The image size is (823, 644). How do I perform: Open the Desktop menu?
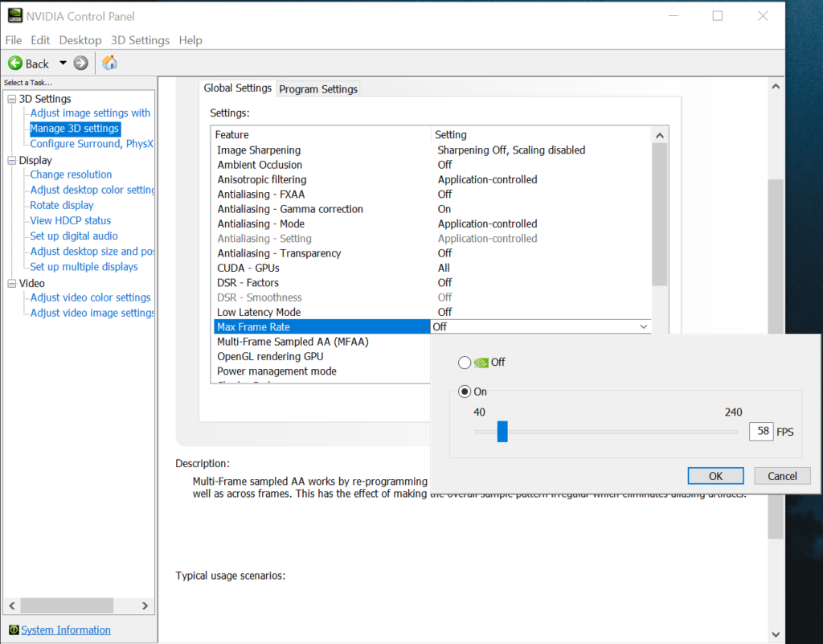pyautogui.click(x=80, y=39)
